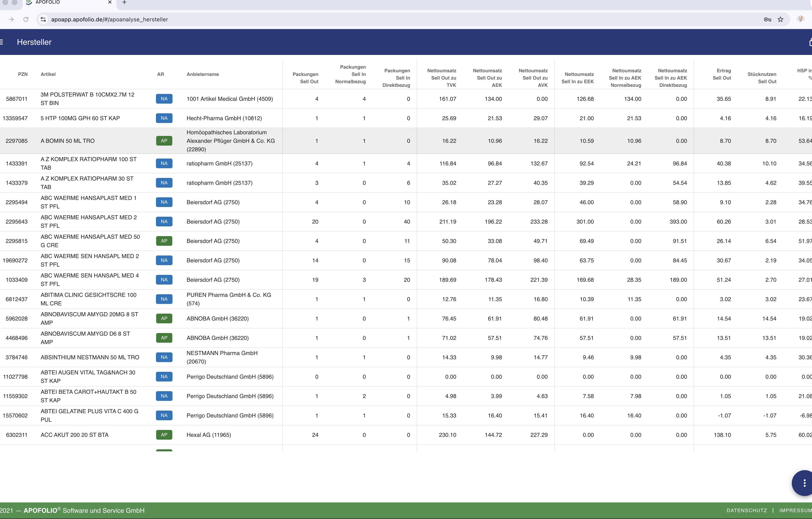Open a new browser tab
This screenshot has height=519, width=812.
pyautogui.click(x=124, y=2)
